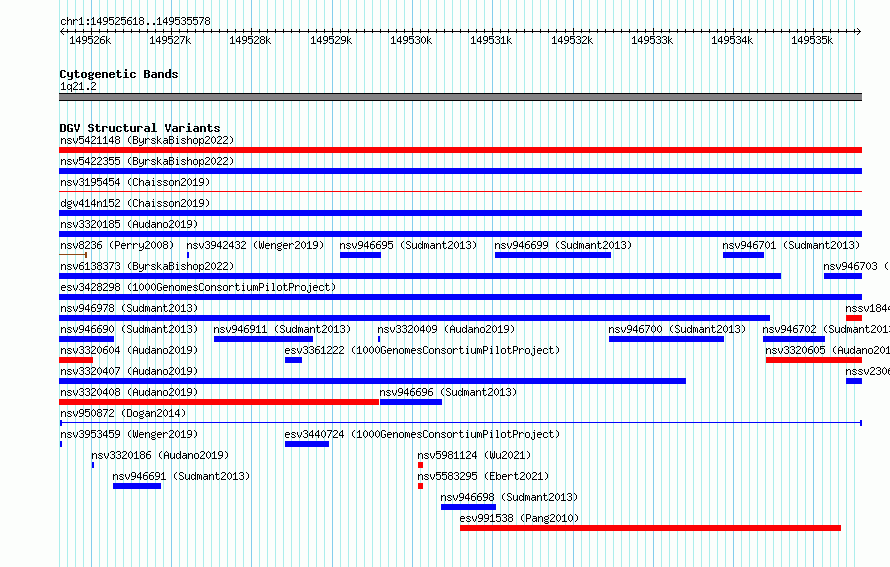Viewport: 890px width, 567px height.
Task: Click the nsv946696 (Sudmant2013) label
Action: (448, 392)
